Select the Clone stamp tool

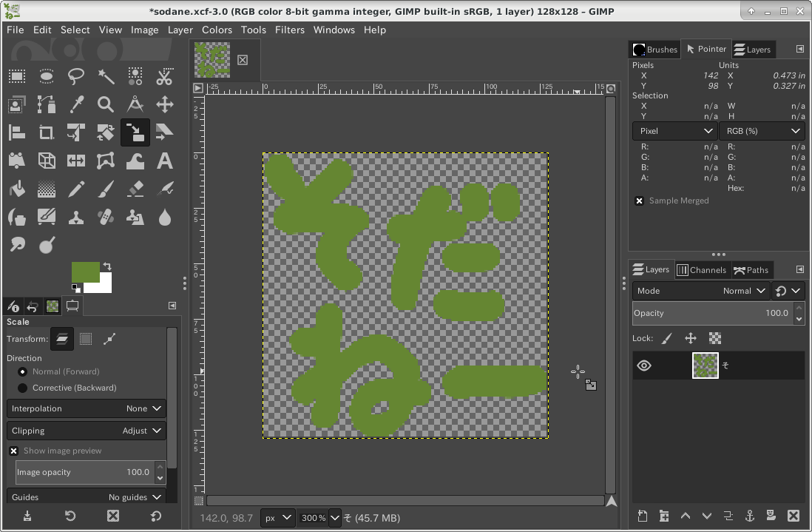(x=76, y=217)
